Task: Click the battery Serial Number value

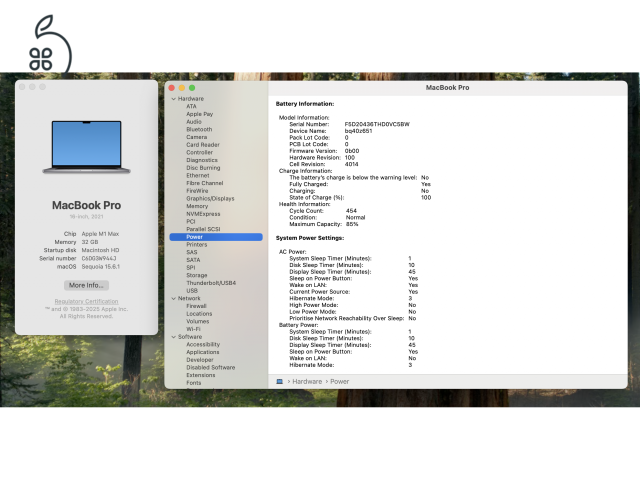Action: pos(377,124)
